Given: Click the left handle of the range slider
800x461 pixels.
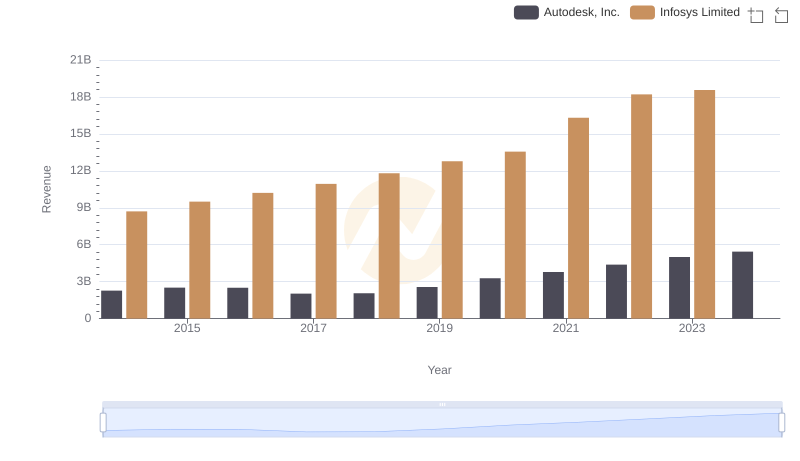Looking at the screenshot, I should click(103, 423).
